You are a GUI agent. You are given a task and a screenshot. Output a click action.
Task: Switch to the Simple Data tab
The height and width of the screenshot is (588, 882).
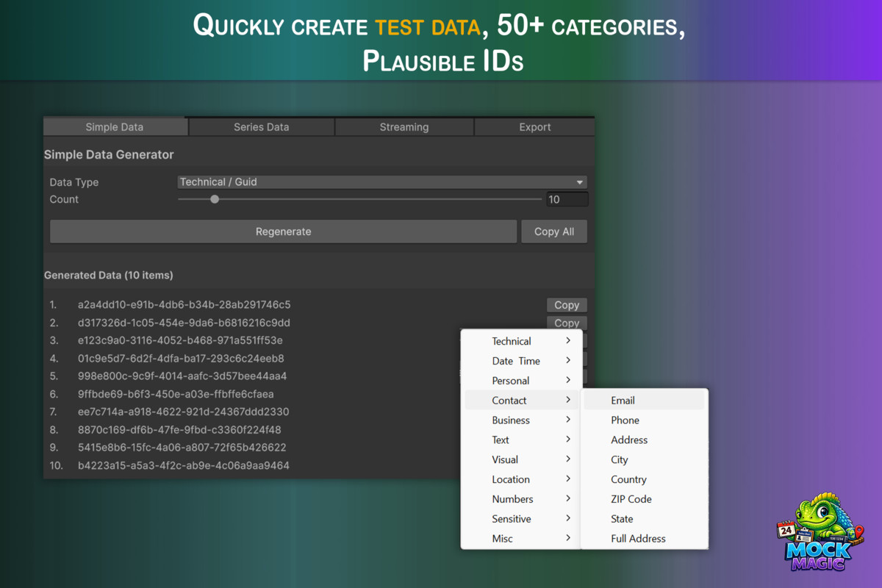[115, 127]
